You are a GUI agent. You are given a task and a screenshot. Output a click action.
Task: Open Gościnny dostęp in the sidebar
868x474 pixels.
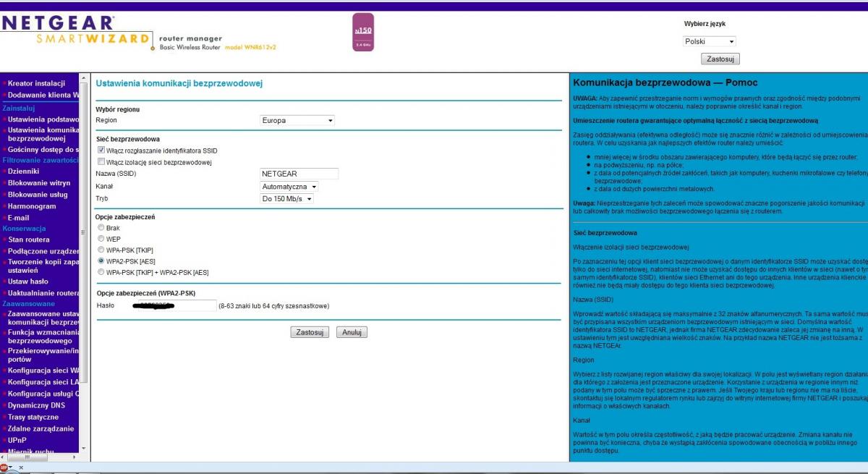[43, 150]
